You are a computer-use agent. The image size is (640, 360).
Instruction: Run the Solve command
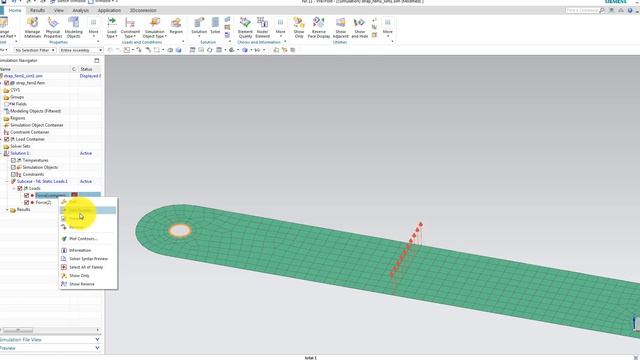tap(215, 26)
